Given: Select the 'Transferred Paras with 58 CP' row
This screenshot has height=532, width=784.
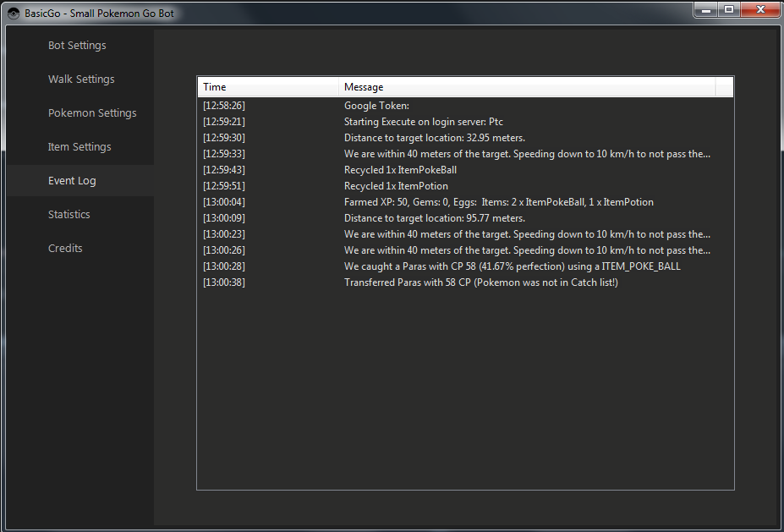Looking at the screenshot, I should coord(480,282).
